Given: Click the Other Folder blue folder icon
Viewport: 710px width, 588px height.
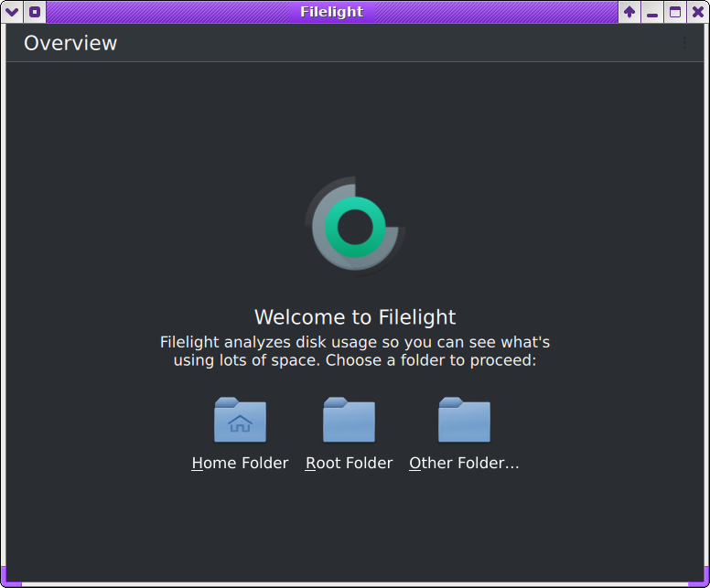Looking at the screenshot, I should (x=464, y=420).
